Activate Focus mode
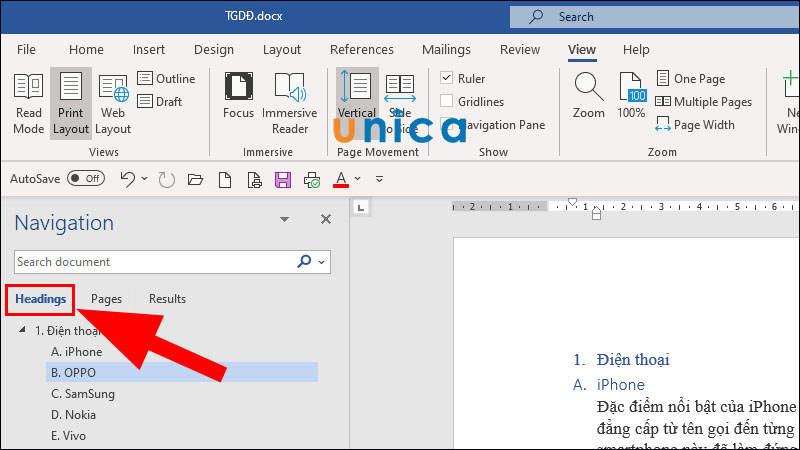 pyautogui.click(x=238, y=103)
